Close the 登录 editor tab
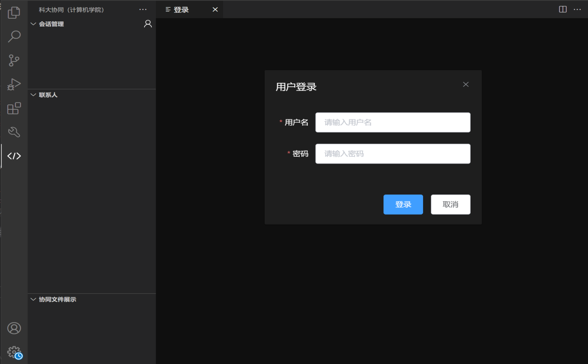Viewport: 588px width, 364px height. 215,10
